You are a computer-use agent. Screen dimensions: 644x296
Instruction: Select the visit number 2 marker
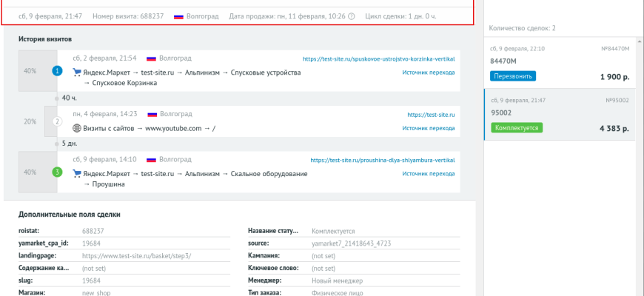57,121
